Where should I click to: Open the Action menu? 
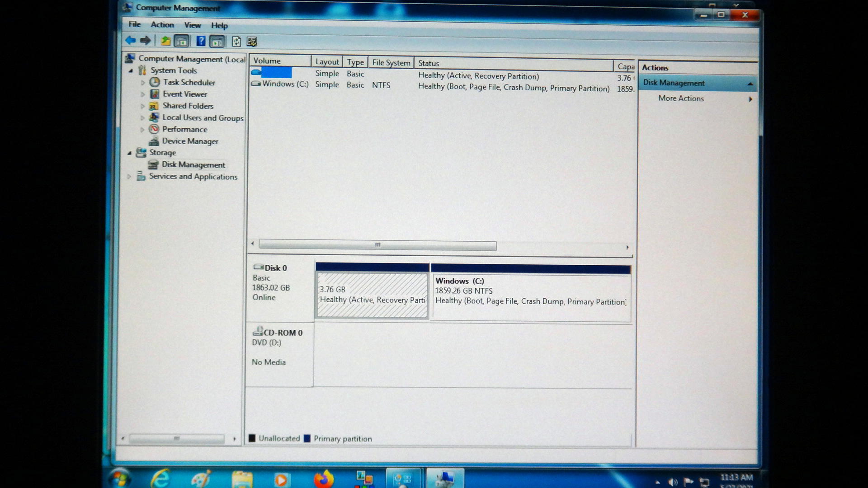click(x=162, y=25)
